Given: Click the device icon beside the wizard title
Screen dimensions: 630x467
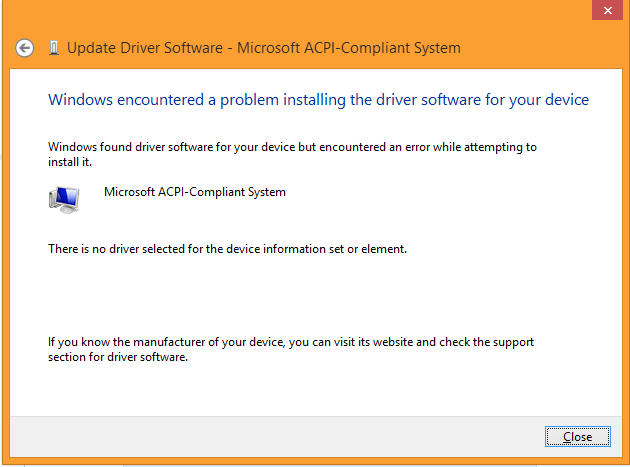Looking at the screenshot, I should 53,48.
